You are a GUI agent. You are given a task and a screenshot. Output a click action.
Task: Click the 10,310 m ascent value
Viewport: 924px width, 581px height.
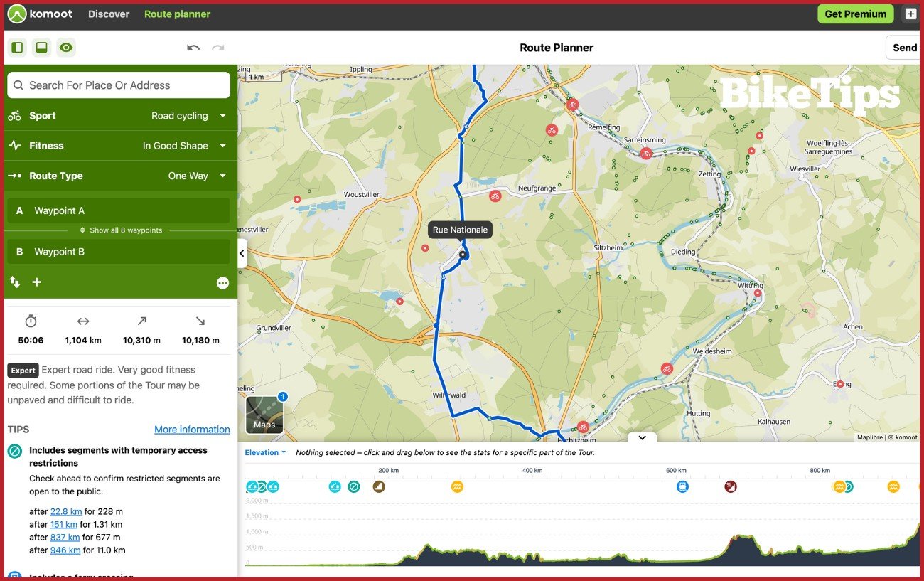141,341
